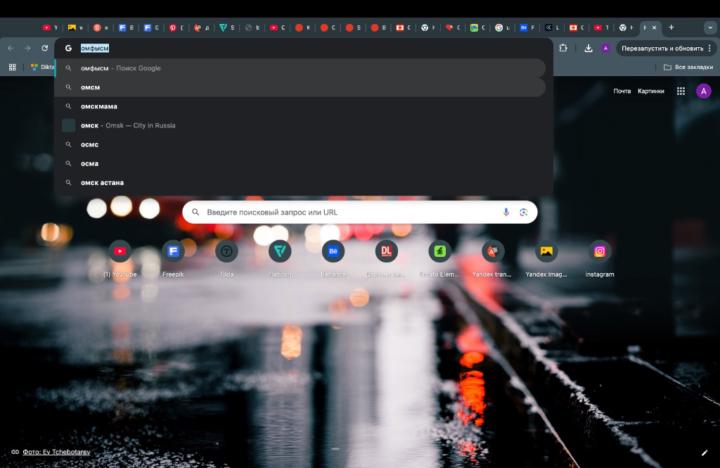Screen dimensions: 720x468
Task: Expand the tab search dropdown
Action: click(x=710, y=28)
